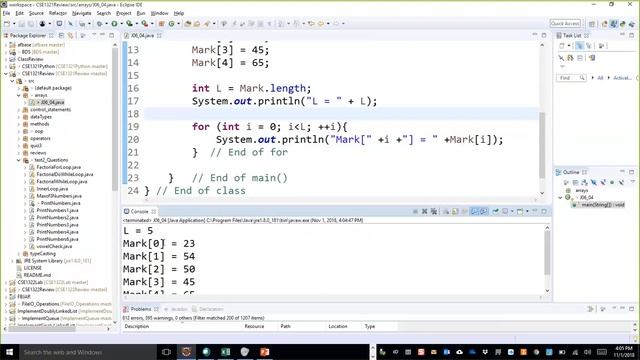Click the Debug bug toolbar icon
Viewport: 640px width, 360px height.
click(x=100, y=24)
